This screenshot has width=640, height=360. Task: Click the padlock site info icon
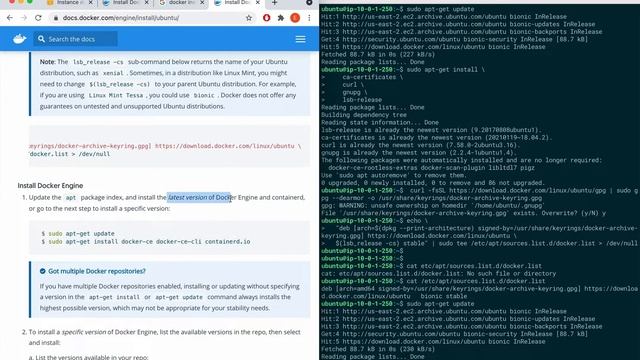coord(56,18)
